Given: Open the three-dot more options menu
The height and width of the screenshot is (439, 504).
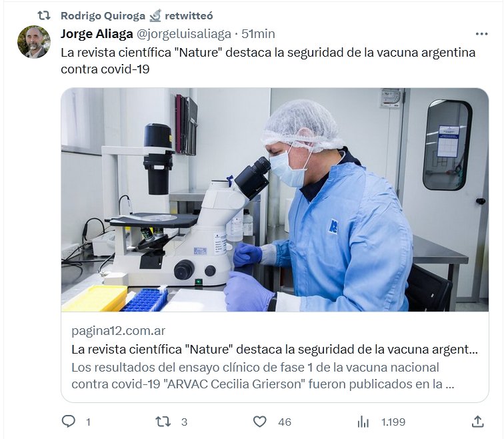Looking at the screenshot, I should [x=481, y=34].
